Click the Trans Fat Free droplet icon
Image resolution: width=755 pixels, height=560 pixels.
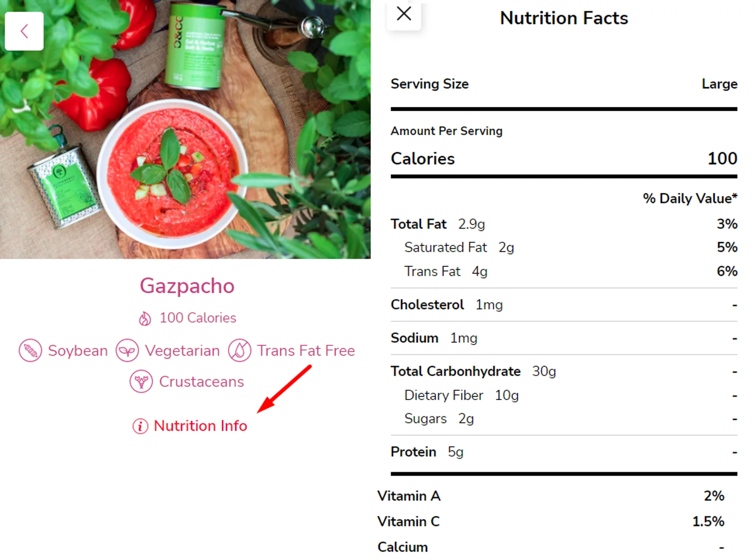pyautogui.click(x=239, y=350)
